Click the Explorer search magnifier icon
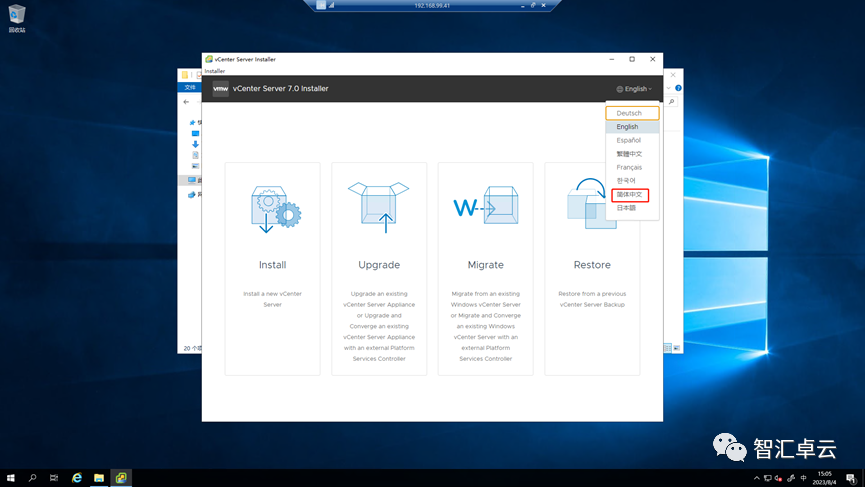This screenshot has height=487, width=865. click(671, 101)
